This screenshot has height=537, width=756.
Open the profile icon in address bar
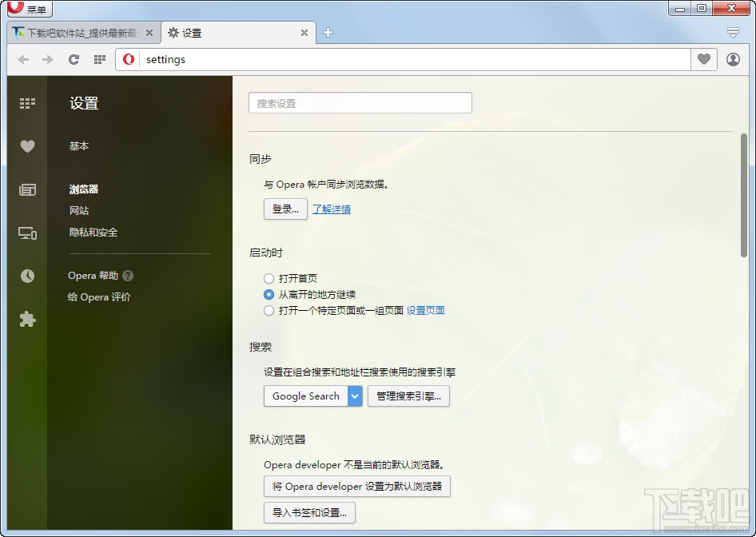pos(733,59)
